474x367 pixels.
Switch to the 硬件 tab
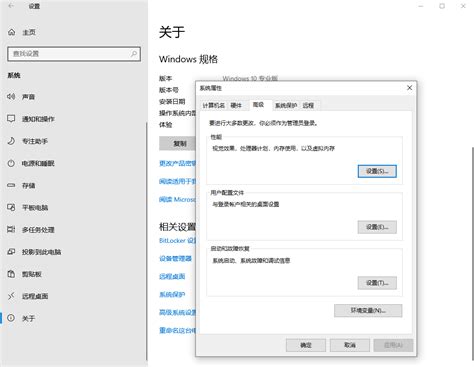[x=236, y=105]
